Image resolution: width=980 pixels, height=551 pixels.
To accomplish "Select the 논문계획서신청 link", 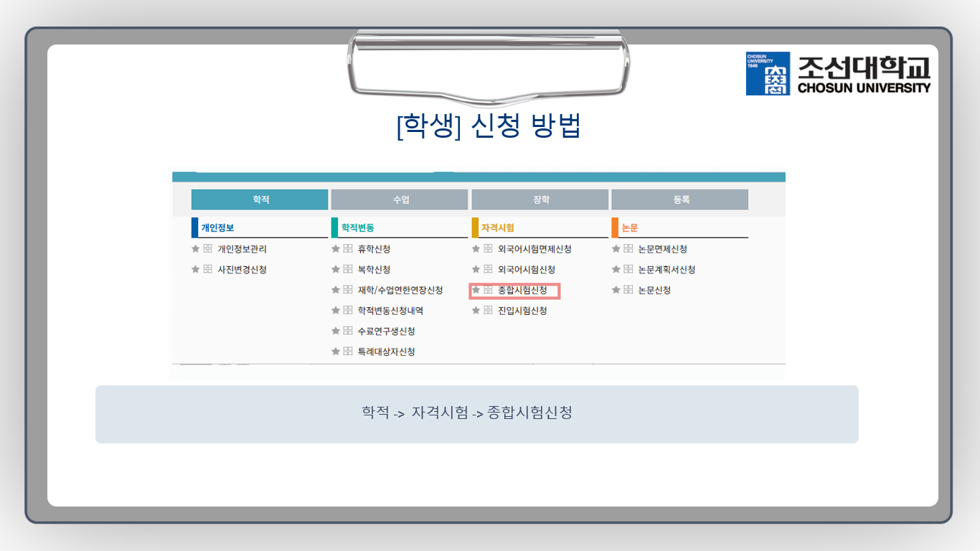I will [666, 269].
